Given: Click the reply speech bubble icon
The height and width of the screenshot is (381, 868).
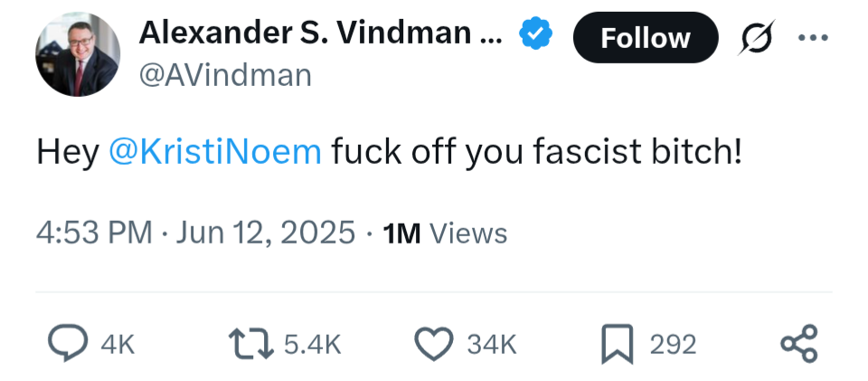Looking at the screenshot, I should [x=65, y=344].
